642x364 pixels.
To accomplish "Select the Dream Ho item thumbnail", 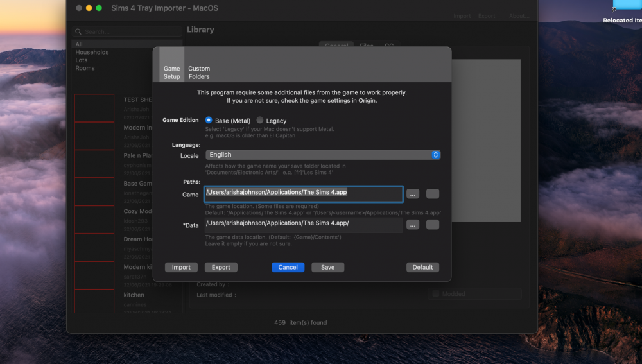I will [x=94, y=247].
